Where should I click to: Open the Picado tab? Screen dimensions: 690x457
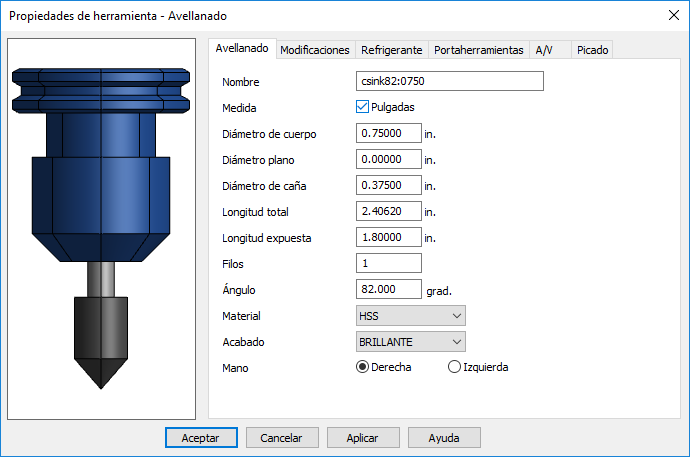coord(592,50)
